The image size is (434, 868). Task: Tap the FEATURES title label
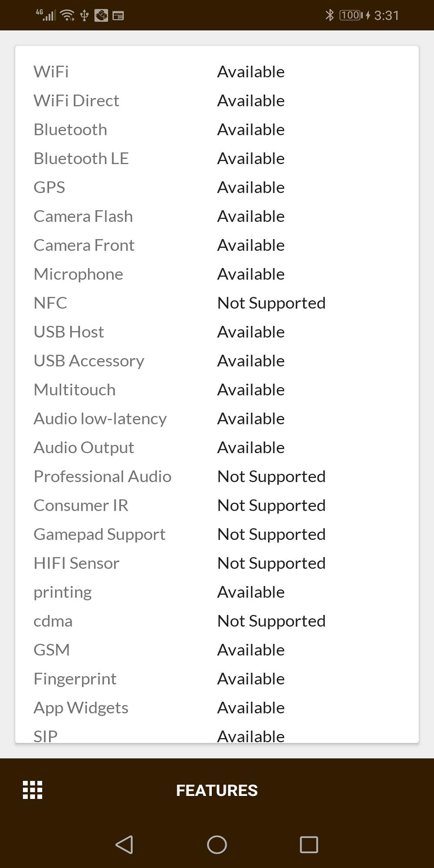click(217, 790)
